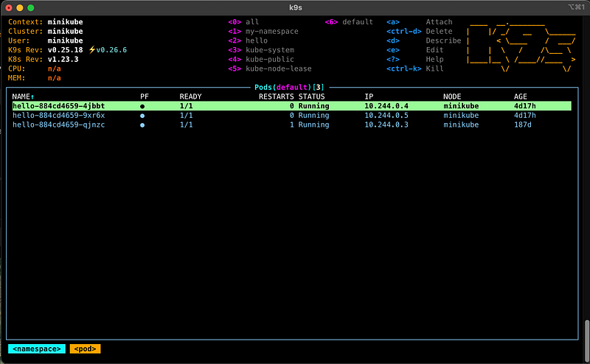590x364 pixels.
Task: Click the User minikube value
Action: tap(65, 41)
